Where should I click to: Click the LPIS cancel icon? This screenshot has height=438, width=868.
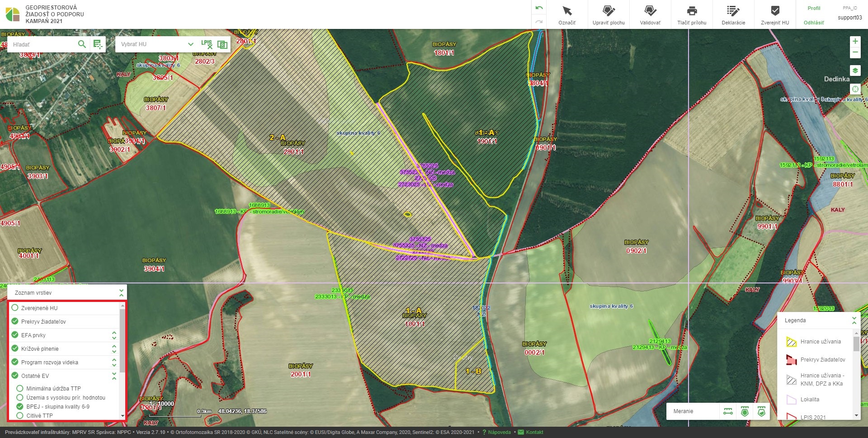click(x=207, y=44)
